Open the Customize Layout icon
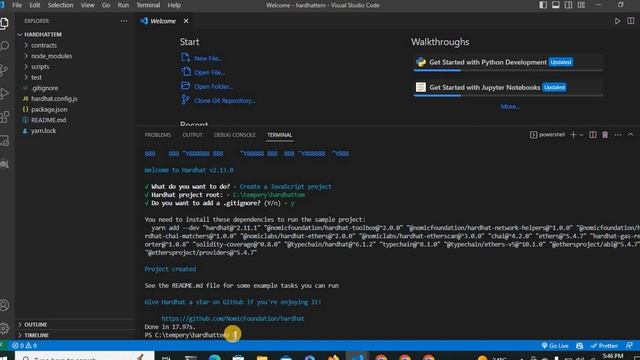 coord(581,5)
